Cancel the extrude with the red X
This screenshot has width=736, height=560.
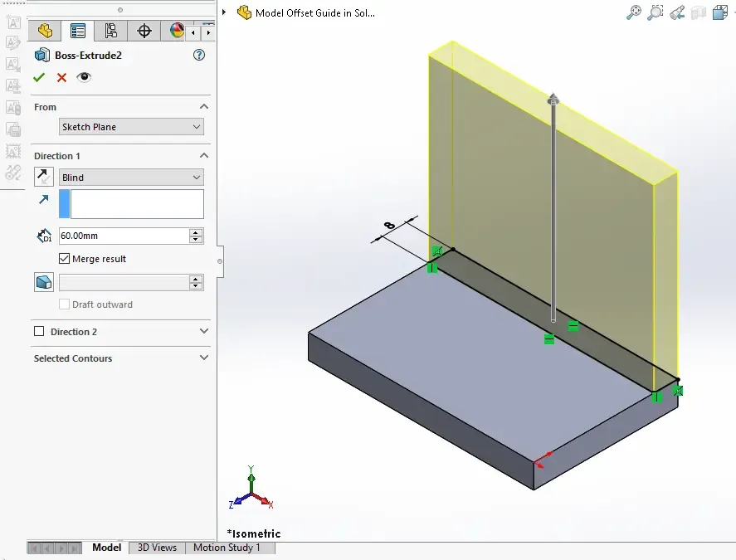61,77
